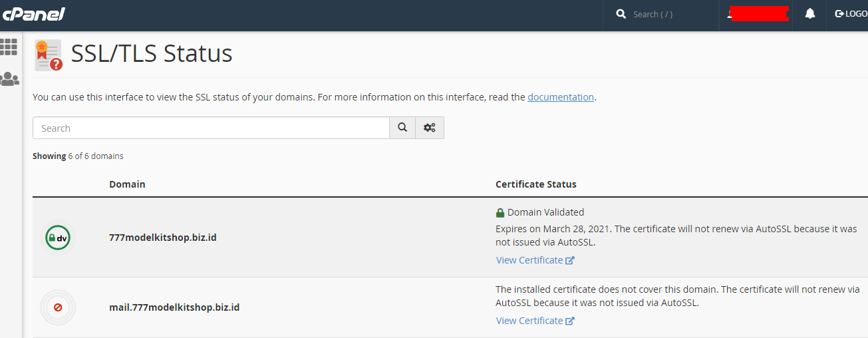868x338 pixels.
Task: Click the cPanel logo
Action: 33,14
